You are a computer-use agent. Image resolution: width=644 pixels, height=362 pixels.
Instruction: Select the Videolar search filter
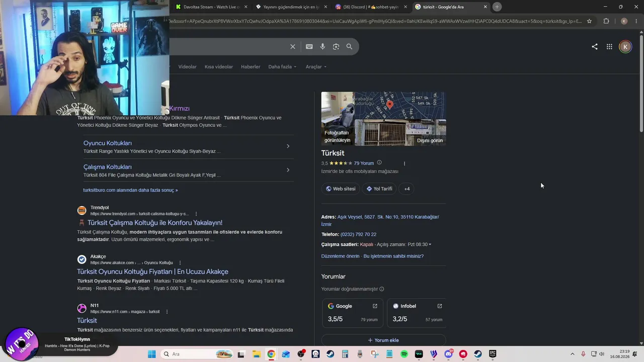click(187, 67)
